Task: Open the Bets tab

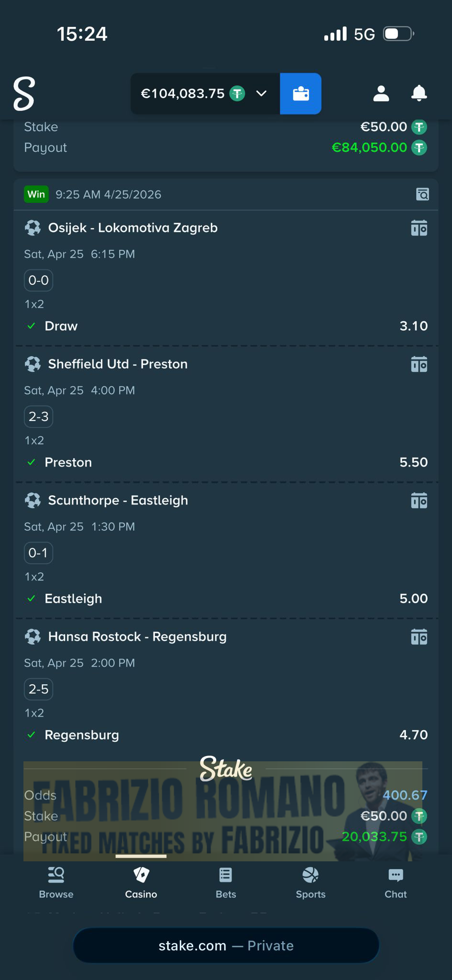Action: click(x=226, y=883)
